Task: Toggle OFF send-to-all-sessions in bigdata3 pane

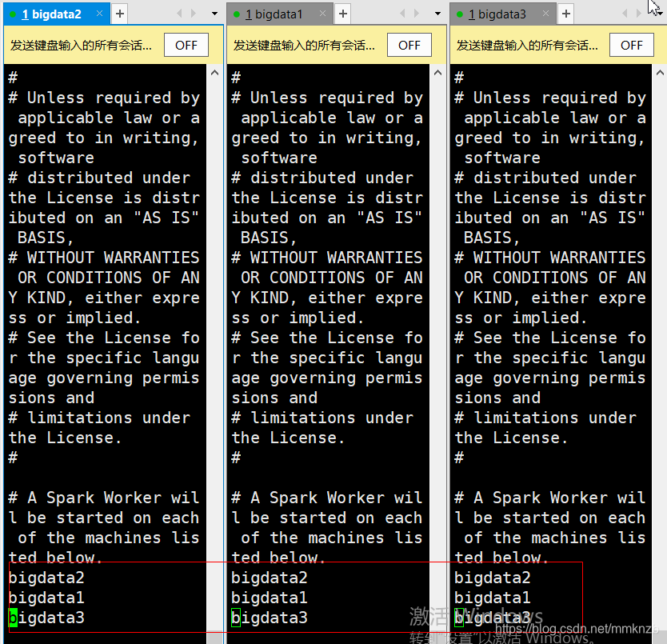Action: pyautogui.click(x=632, y=45)
